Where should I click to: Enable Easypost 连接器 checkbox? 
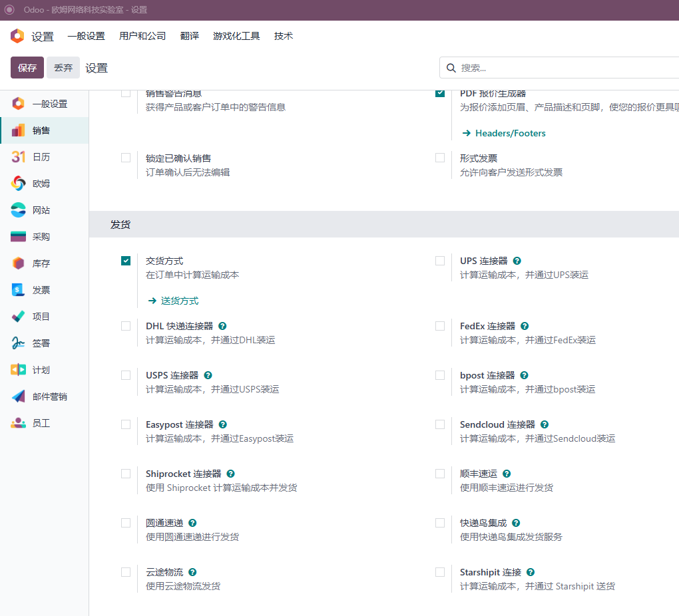tap(126, 424)
